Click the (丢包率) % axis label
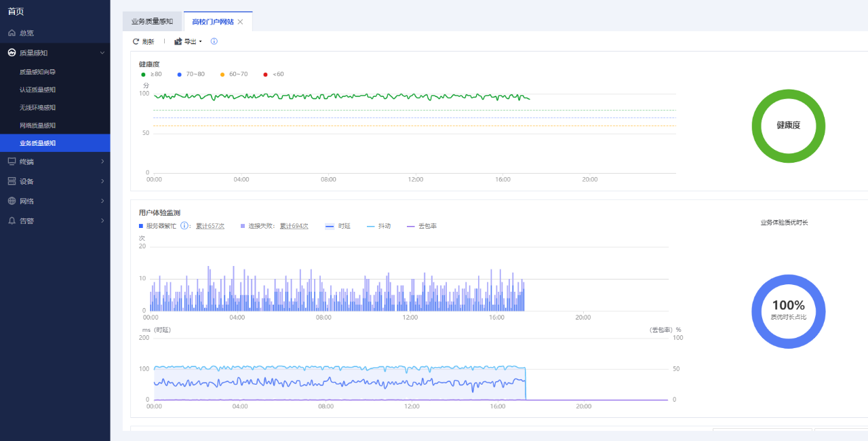868x441 pixels. (665, 330)
